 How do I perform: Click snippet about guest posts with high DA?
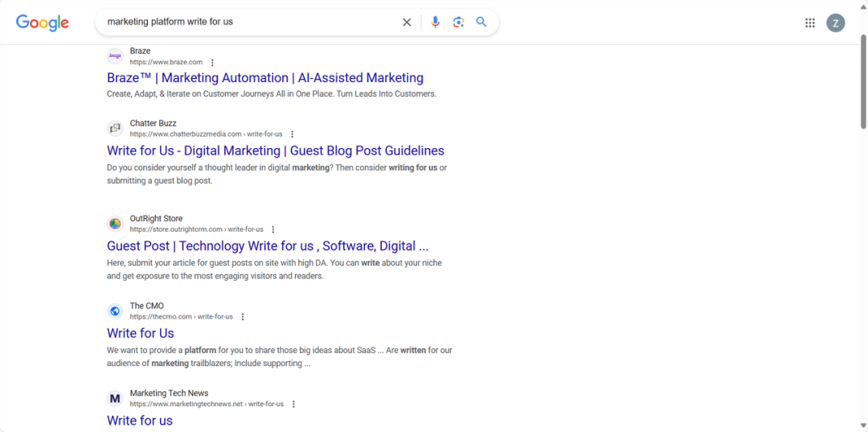274,269
